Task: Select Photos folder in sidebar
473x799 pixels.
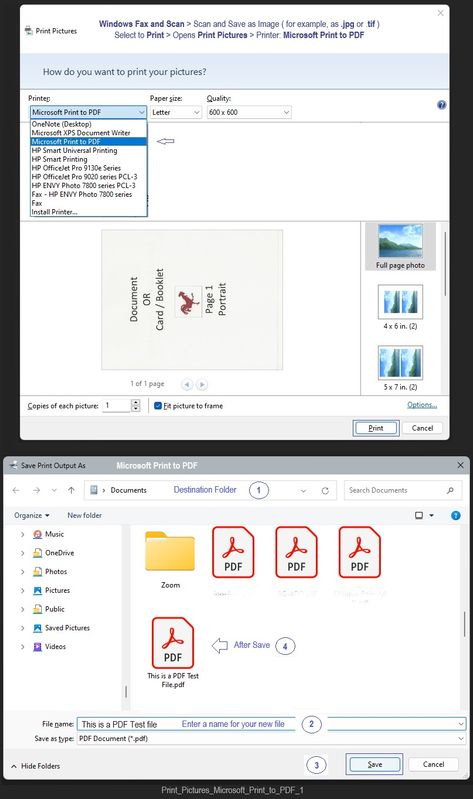Action: (x=50, y=572)
